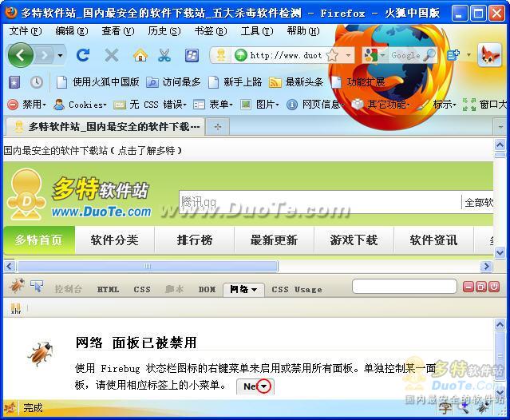Open 排行榜 navigation tab
The width and height of the screenshot is (510, 420).
tap(195, 240)
